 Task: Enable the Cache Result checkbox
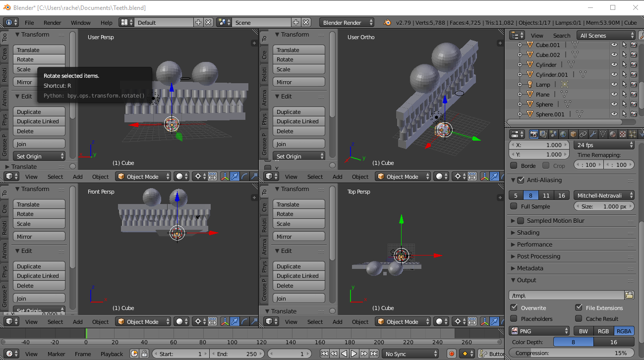pos(579,318)
